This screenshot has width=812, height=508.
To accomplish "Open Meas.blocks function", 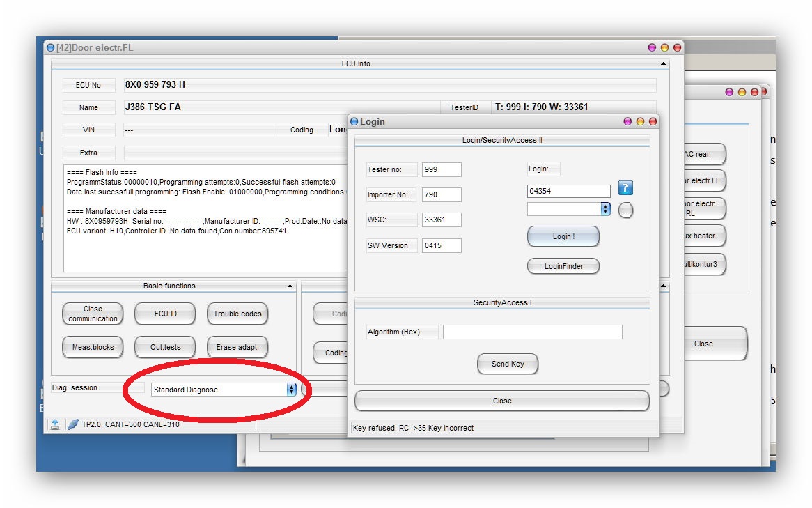I will [93, 347].
